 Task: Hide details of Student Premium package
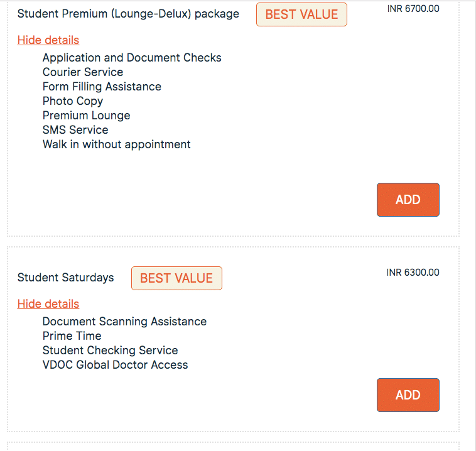tap(48, 40)
